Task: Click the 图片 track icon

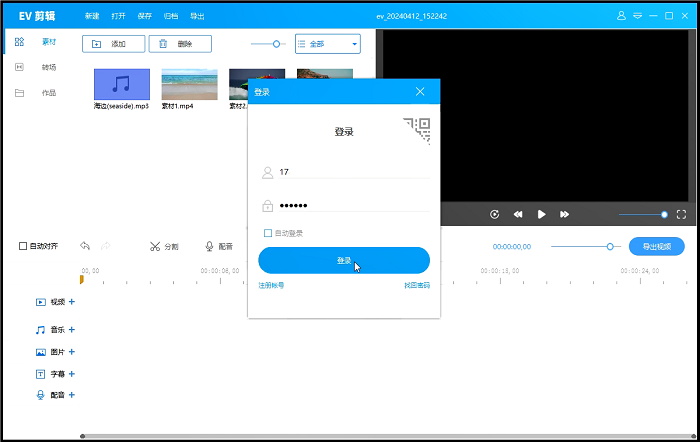Action: (x=40, y=352)
